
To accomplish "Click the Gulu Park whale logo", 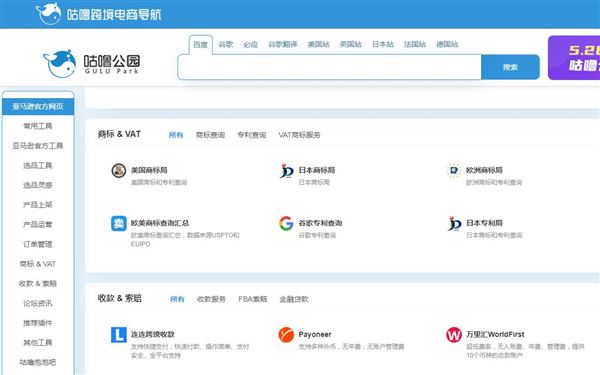I will [60, 64].
